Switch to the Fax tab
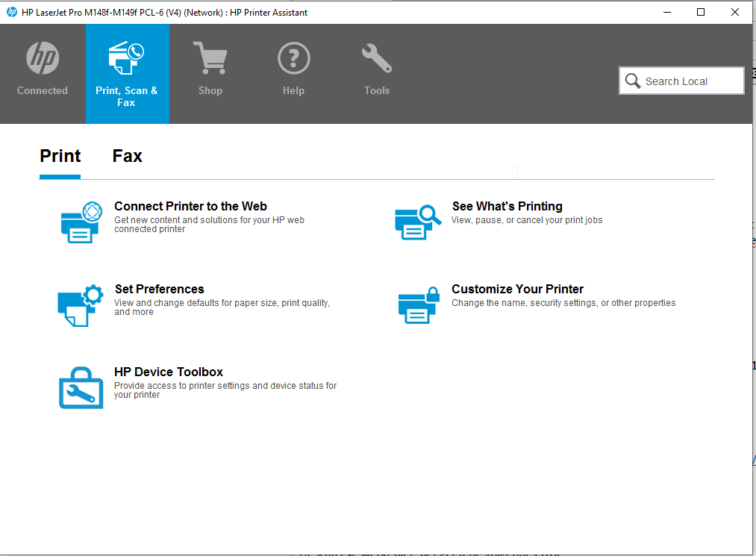Viewport: 756px width, 556px height. [127, 156]
